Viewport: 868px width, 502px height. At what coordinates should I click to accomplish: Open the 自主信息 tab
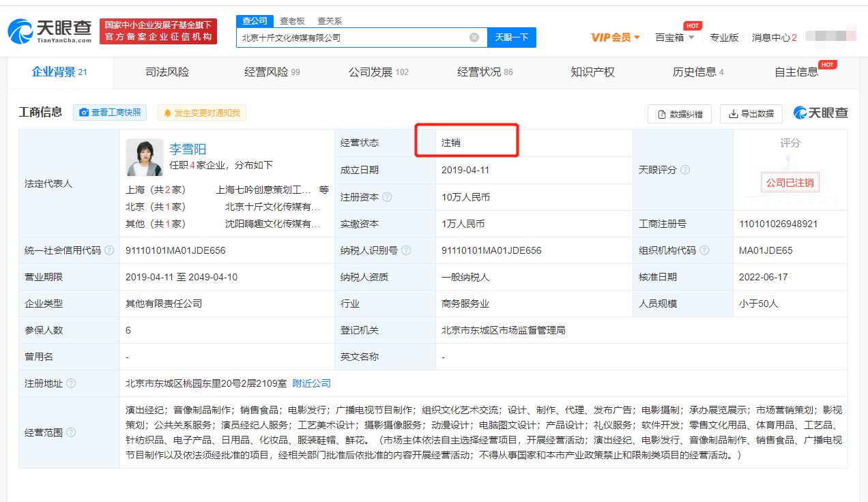[x=796, y=72]
